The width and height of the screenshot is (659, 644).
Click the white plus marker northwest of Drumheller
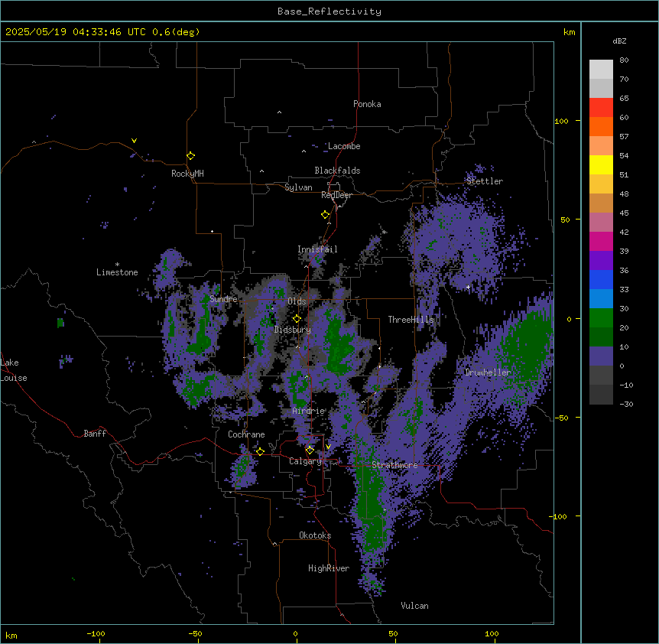click(468, 287)
